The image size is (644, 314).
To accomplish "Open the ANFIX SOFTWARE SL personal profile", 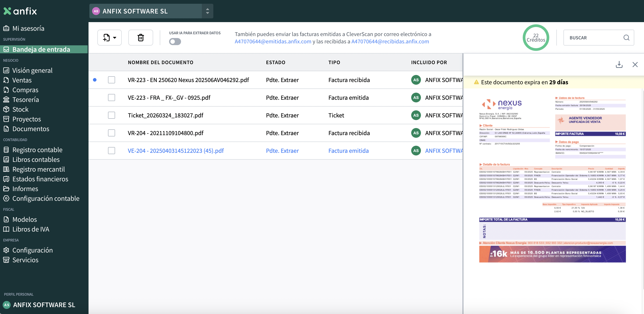I will [44, 305].
